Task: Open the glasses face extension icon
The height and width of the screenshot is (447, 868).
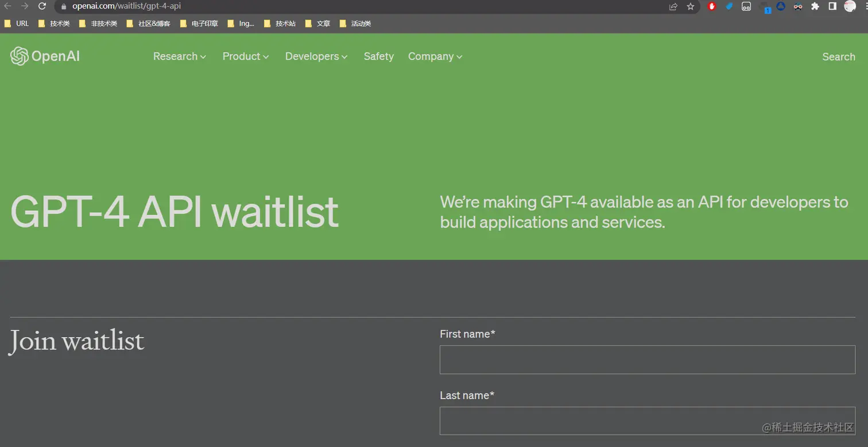Action: (x=798, y=6)
